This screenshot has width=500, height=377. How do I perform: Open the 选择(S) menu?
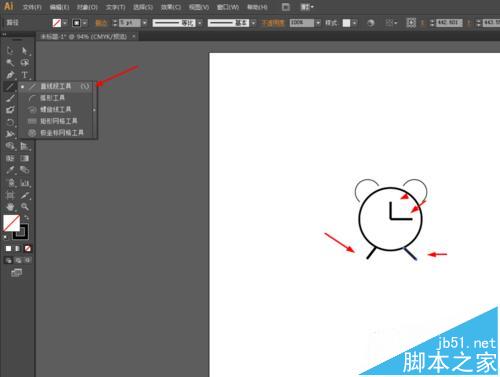point(143,7)
